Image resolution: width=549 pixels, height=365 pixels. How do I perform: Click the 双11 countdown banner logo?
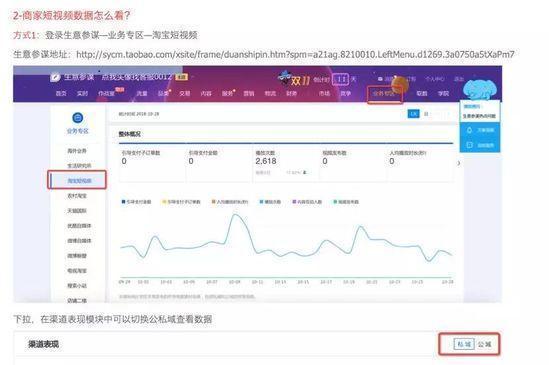point(294,79)
